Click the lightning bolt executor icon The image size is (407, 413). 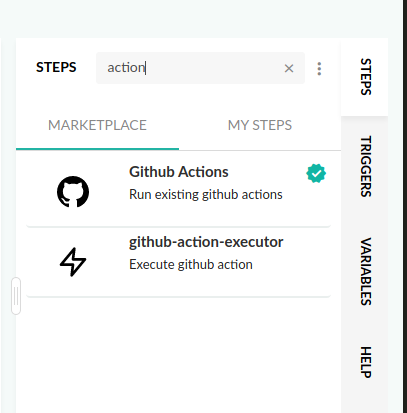point(73,262)
